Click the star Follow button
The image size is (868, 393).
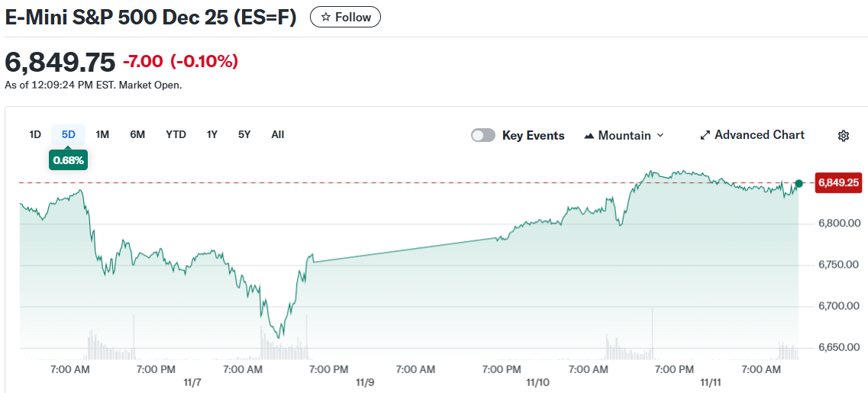[345, 17]
